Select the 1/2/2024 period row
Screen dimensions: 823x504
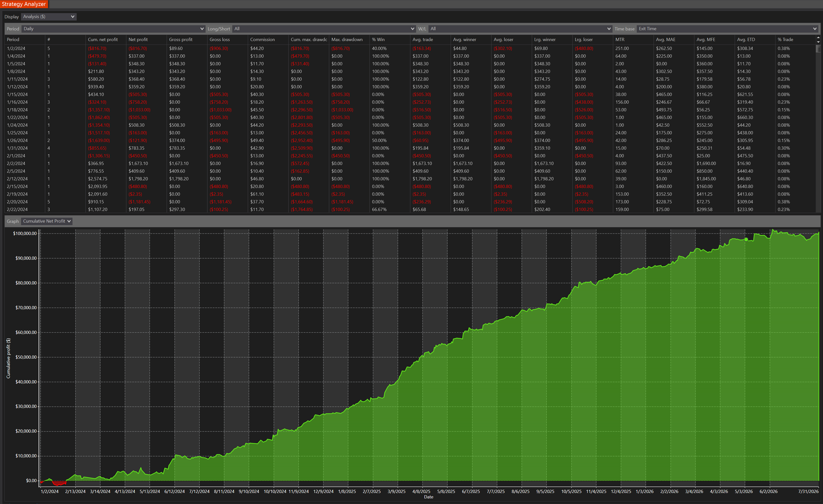click(x=410, y=48)
